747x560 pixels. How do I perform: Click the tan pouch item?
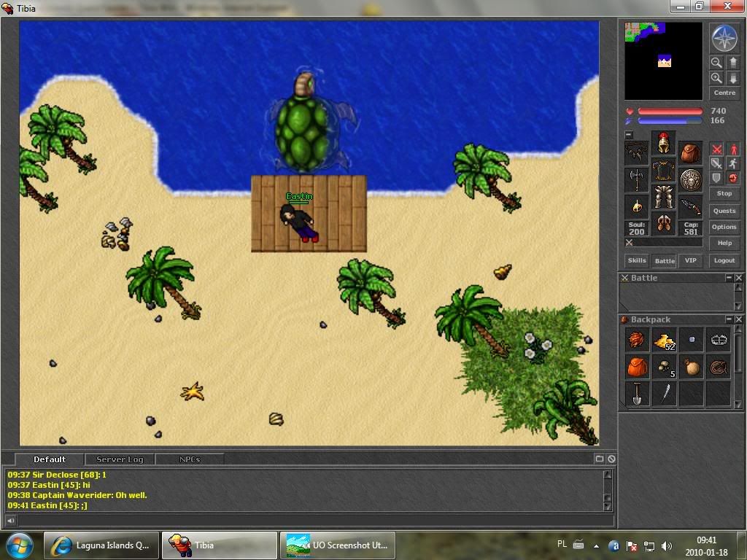point(692,367)
